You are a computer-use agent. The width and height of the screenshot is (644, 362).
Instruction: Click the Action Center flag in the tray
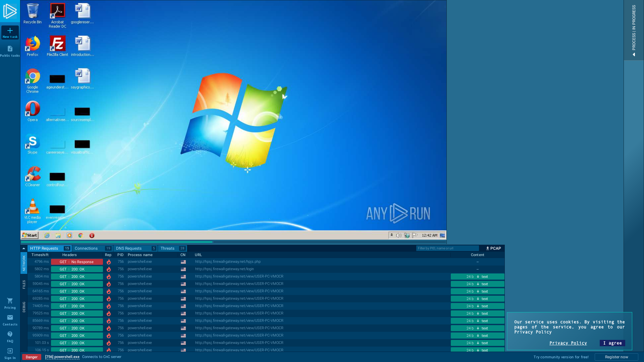pos(415,235)
